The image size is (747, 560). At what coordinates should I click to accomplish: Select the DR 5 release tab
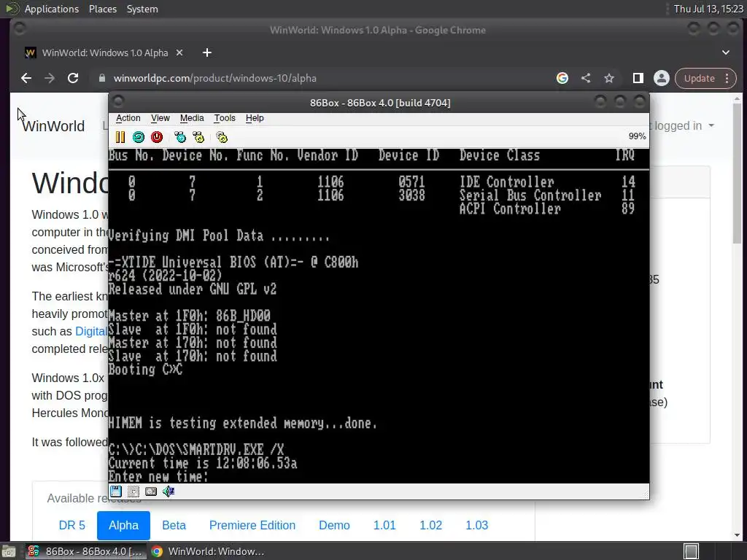(x=72, y=525)
